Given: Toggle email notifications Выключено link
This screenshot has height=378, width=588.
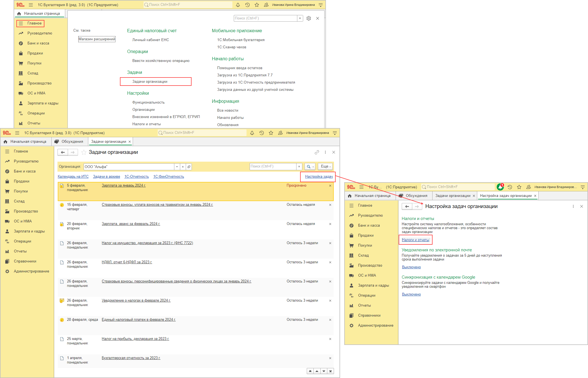Looking at the screenshot, I should [x=411, y=267].
